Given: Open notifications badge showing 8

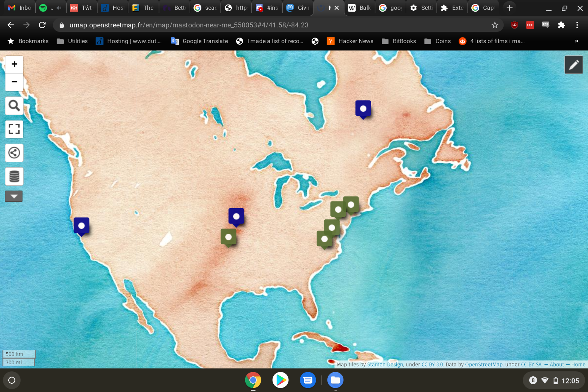Looking at the screenshot, I should pos(533,380).
